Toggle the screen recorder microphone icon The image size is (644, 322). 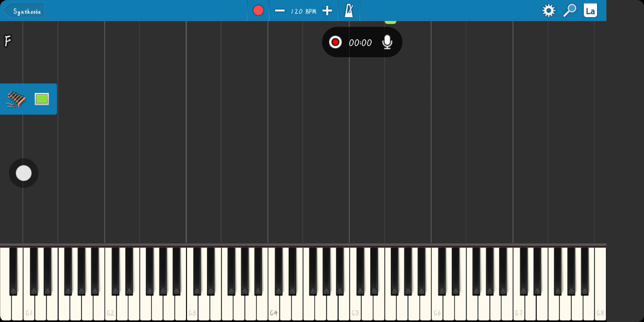pos(387,42)
